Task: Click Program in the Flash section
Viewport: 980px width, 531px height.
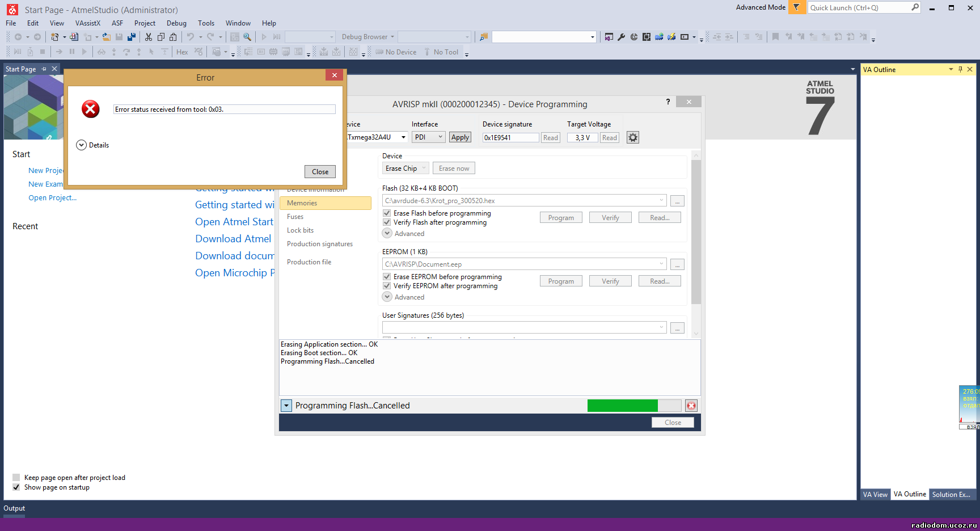Action: coord(561,218)
